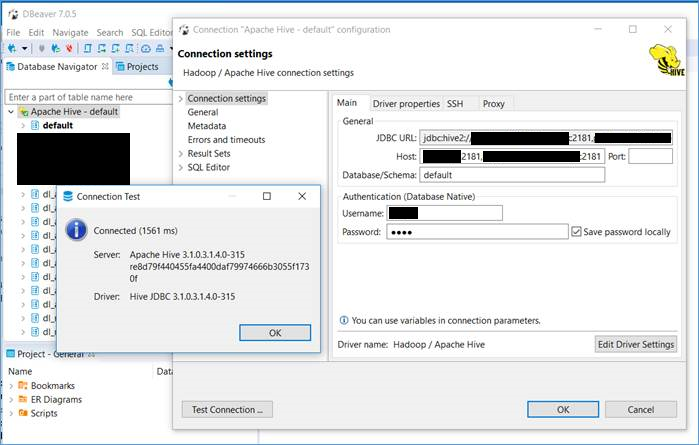Expand the default schema node
Viewport: 699px width, 445px height.
tap(23, 125)
